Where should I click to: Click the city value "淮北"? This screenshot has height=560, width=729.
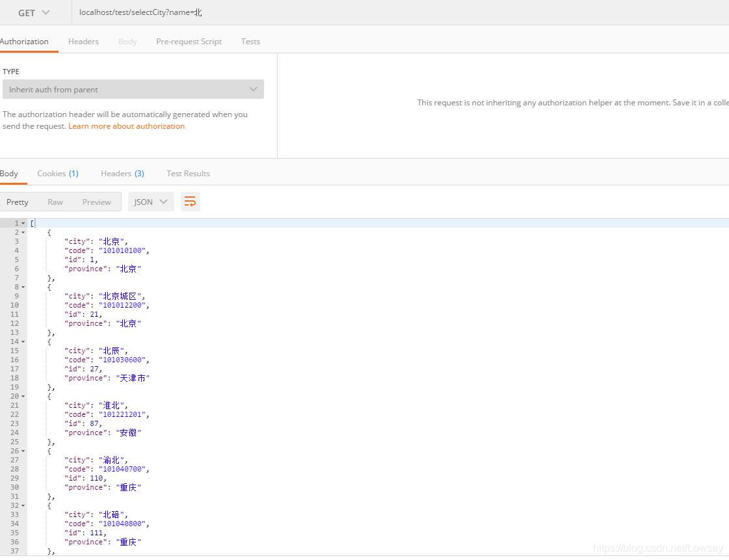[112, 406]
